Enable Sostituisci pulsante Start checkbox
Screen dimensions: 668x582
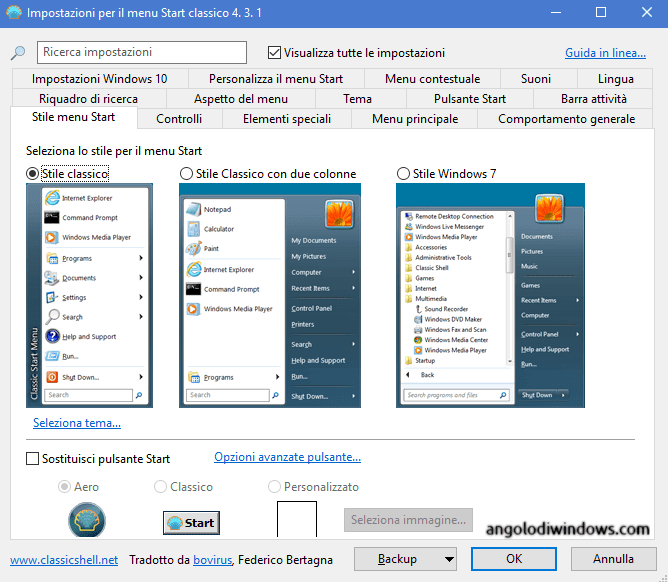33,459
